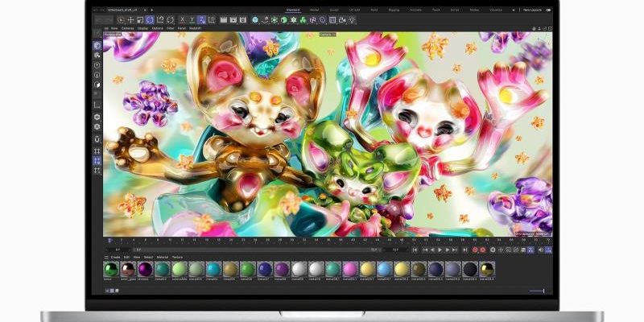Select Edges mode in left palette

click(x=97, y=75)
